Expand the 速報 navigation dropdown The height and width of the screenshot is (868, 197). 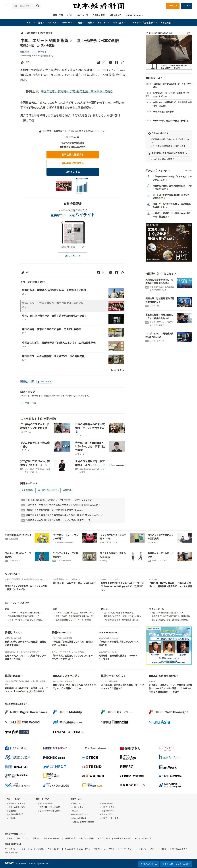click(41, 23)
